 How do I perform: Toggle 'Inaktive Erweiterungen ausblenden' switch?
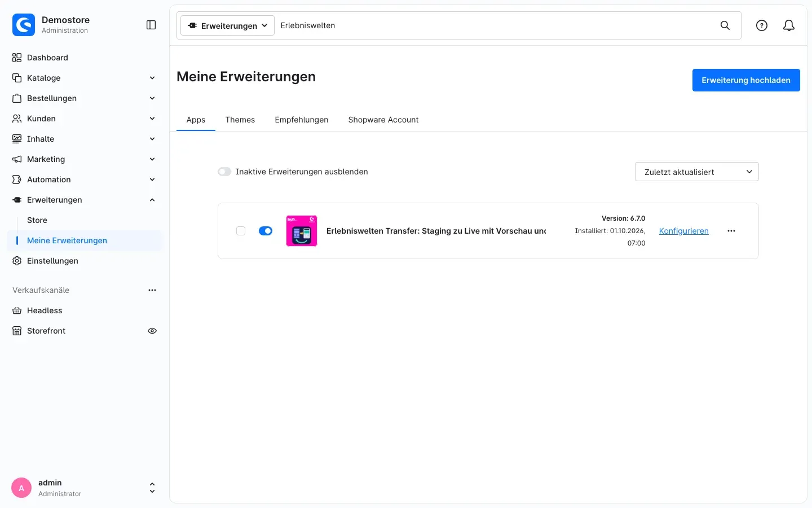(224, 172)
